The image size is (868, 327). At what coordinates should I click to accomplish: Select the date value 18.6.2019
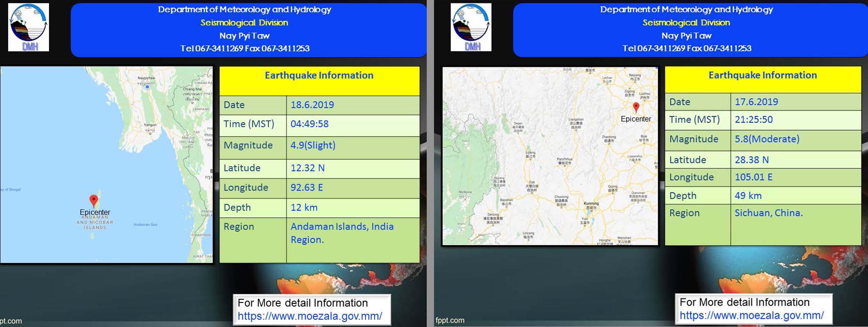pos(312,105)
